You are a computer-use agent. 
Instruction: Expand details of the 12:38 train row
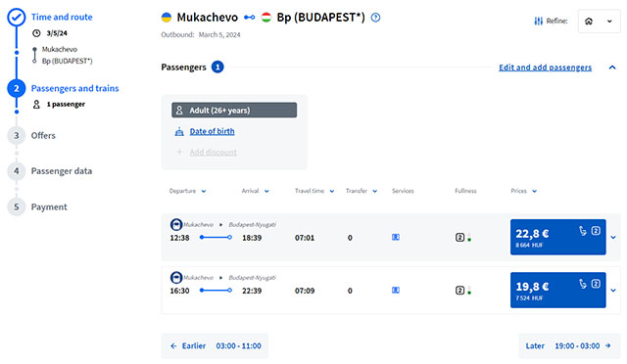(x=613, y=238)
